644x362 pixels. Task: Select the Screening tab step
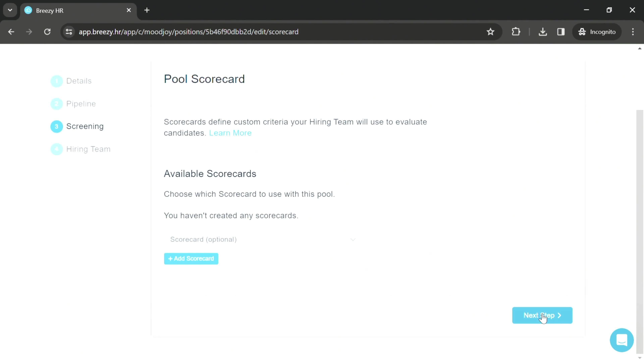(85, 126)
